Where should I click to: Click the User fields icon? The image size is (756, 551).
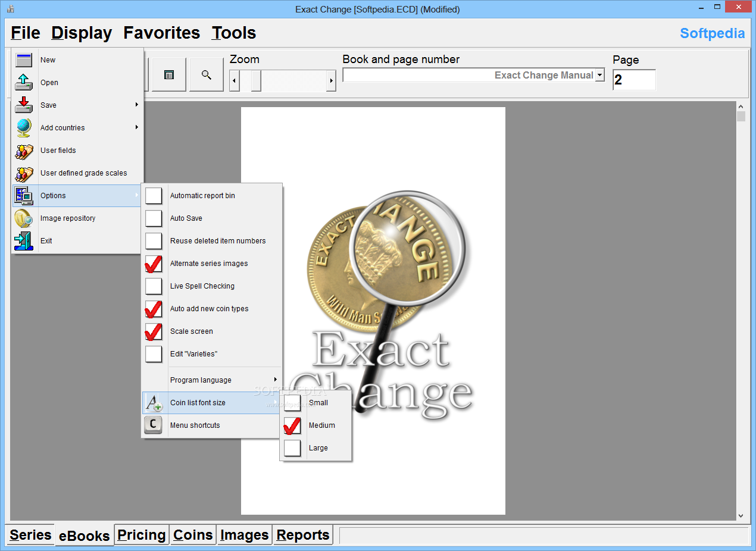24,151
